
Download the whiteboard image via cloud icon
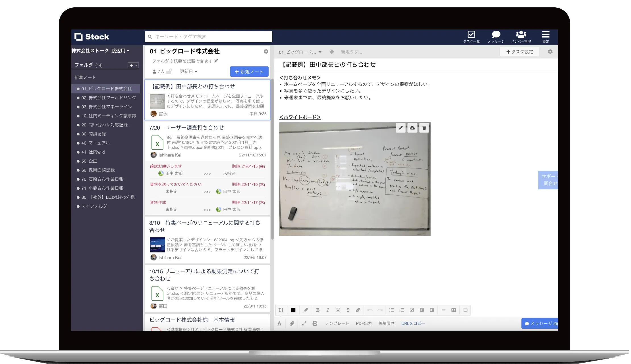pyautogui.click(x=412, y=128)
